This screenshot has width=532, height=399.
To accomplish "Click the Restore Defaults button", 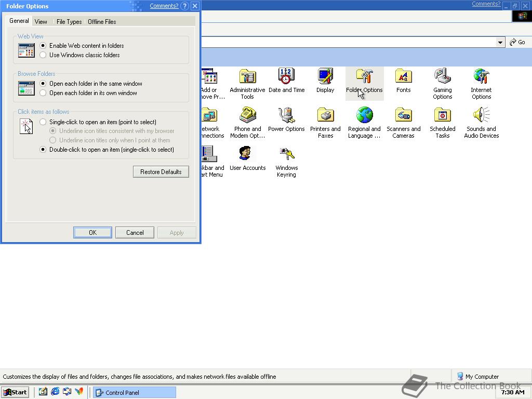I will pos(161,171).
